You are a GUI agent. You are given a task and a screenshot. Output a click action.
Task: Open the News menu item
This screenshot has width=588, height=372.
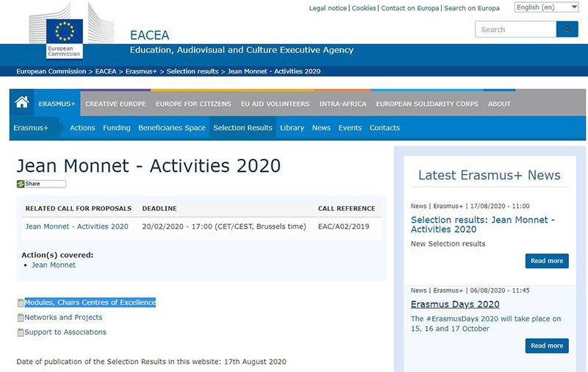point(321,128)
